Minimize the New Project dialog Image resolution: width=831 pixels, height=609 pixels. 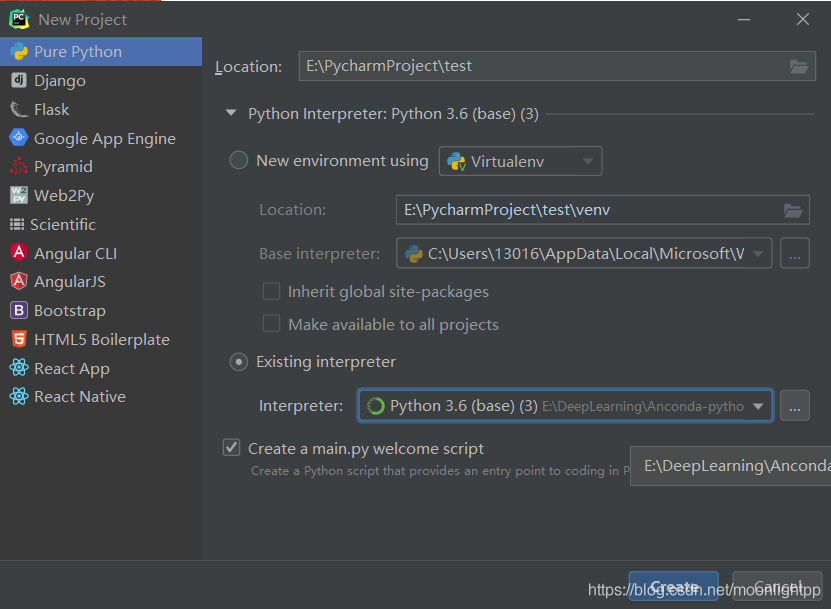pos(744,20)
